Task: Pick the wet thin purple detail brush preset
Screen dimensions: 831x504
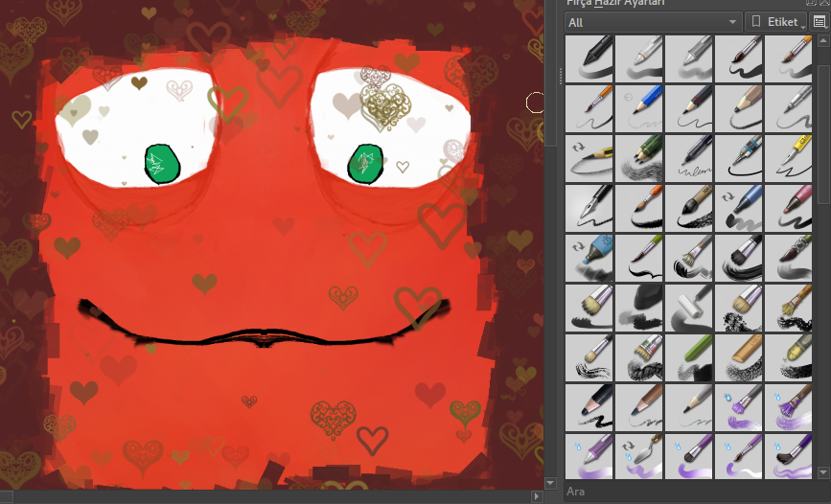Action: tap(739, 456)
